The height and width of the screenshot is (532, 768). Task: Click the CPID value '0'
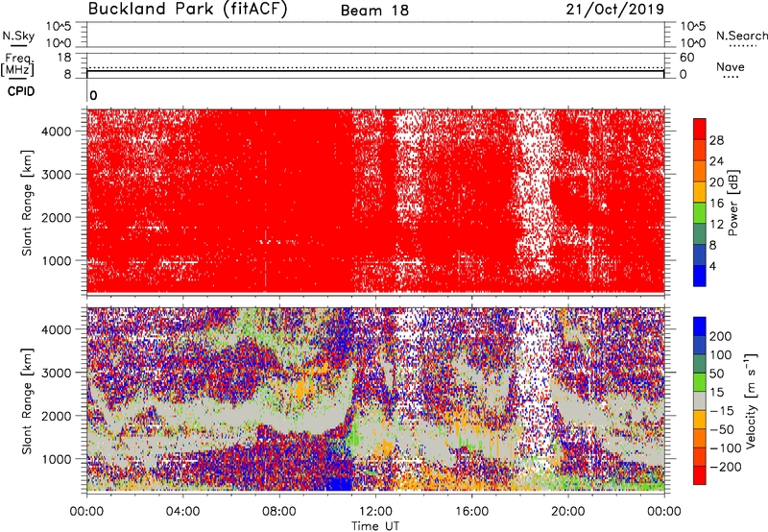tap(93, 96)
